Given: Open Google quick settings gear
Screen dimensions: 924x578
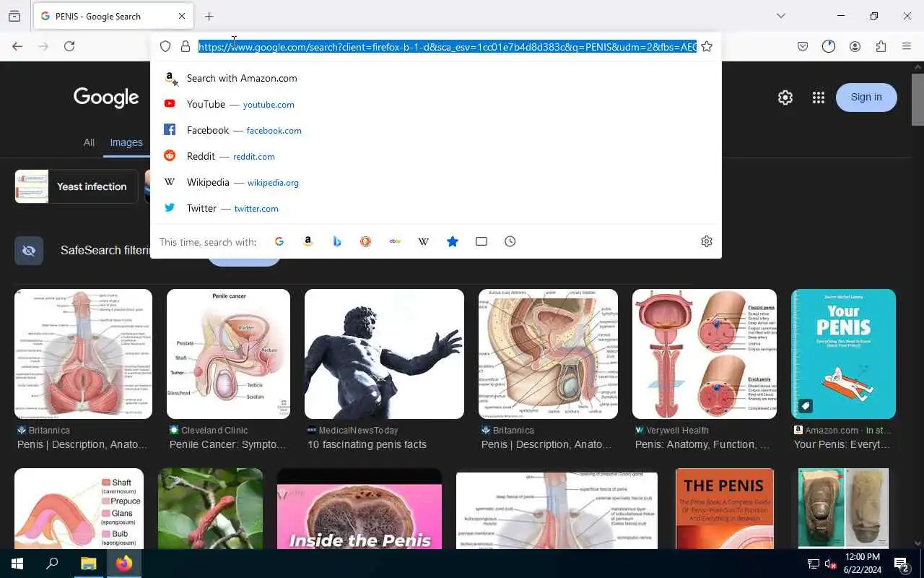Looking at the screenshot, I should click(785, 98).
